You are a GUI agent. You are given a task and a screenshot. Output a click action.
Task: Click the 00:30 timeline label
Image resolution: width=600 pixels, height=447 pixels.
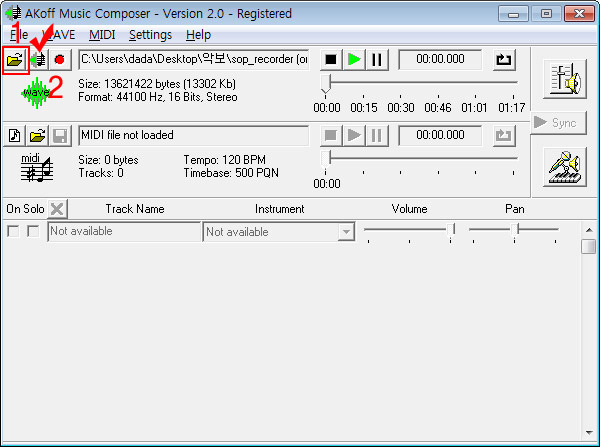[401, 108]
